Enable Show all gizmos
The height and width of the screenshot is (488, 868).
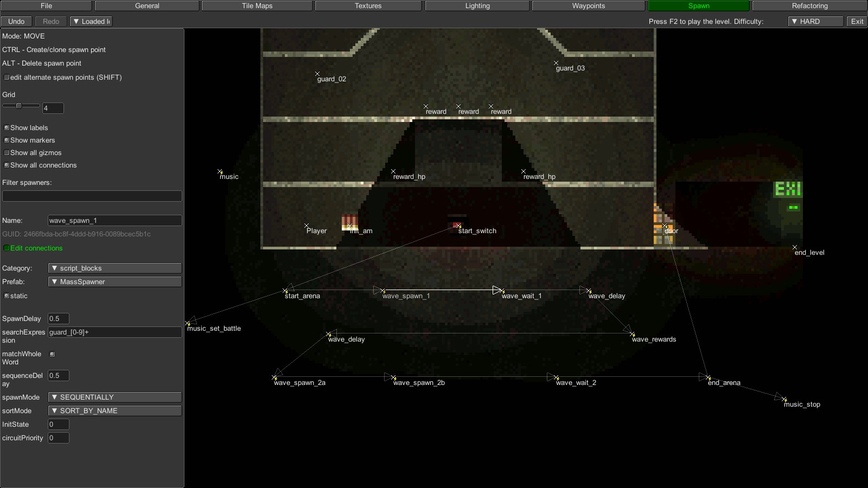6,152
